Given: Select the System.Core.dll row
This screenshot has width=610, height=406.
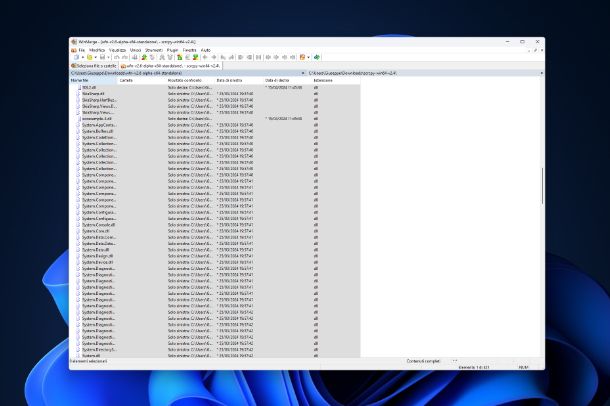Looking at the screenshot, I should click(215, 231).
